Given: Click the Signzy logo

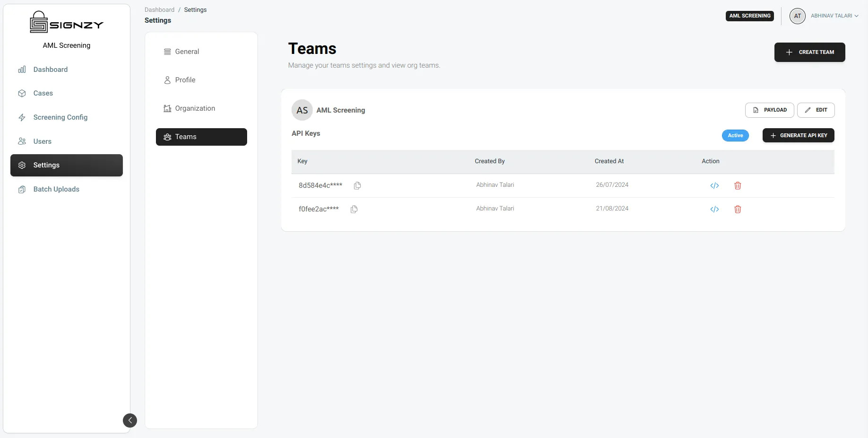Looking at the screenshot, I should [67, 22].
